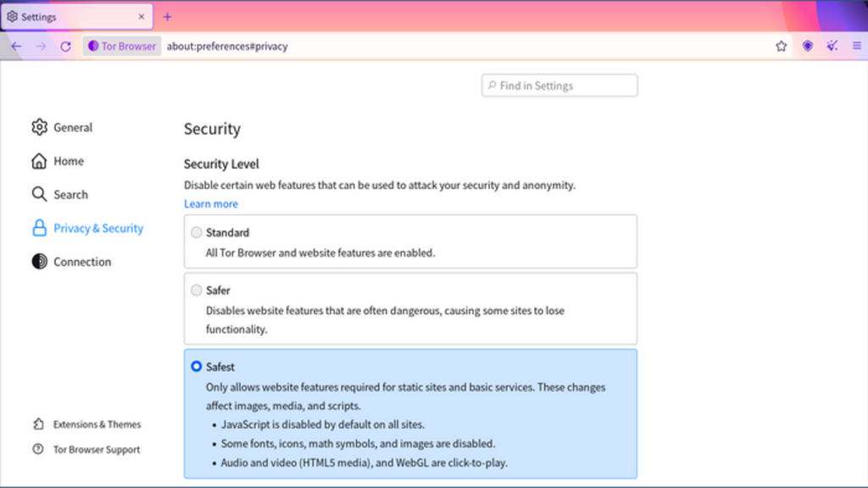The height and width of the screenshot is (488, 868).
Task: Open a new tab with the plus button
Action: click(166, 16)
